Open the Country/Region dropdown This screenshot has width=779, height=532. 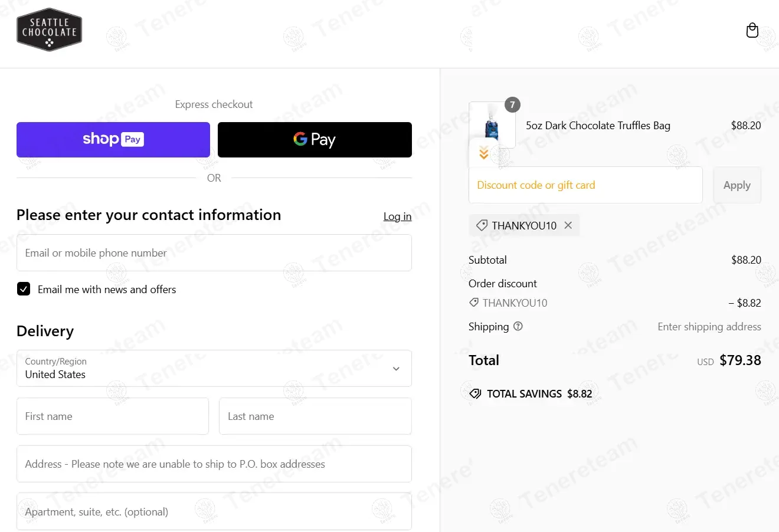[214, 369]
